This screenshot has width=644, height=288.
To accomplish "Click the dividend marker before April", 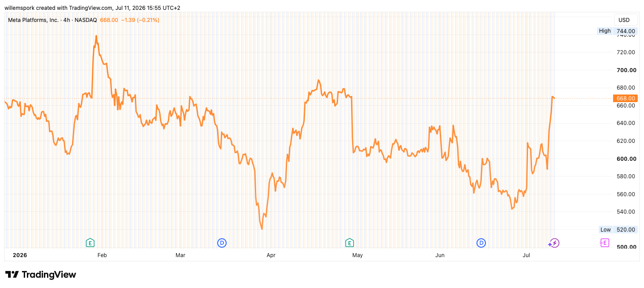I will [x=222, y=243].
